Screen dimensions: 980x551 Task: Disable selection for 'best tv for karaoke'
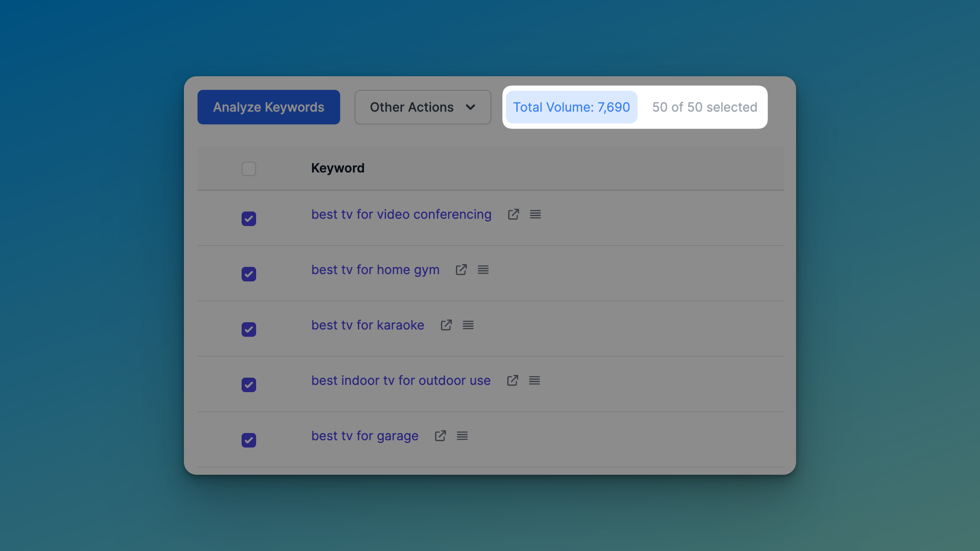[249, 329]
